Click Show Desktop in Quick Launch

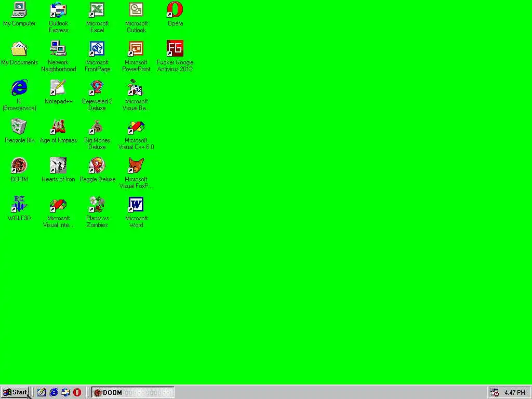(x=42, y=392)
